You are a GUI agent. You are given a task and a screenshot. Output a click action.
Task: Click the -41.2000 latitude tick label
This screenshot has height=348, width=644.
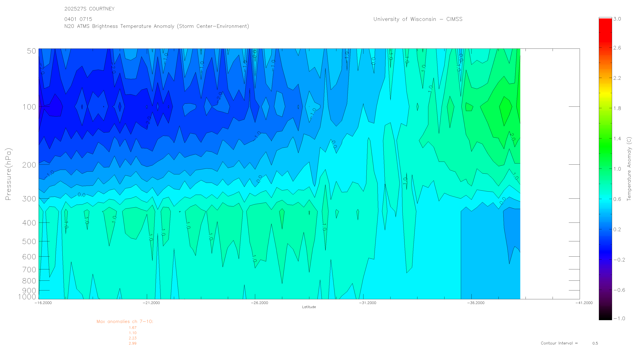584,303
